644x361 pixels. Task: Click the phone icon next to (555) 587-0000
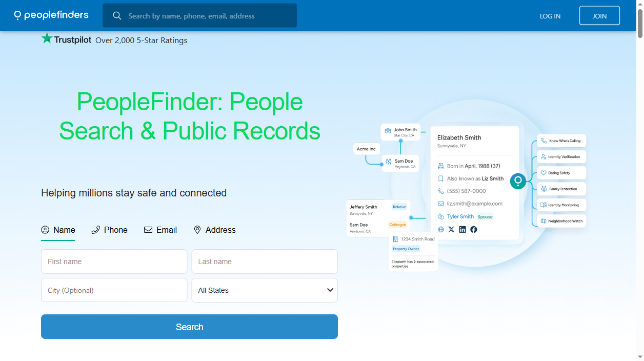(x=440, y=191)
